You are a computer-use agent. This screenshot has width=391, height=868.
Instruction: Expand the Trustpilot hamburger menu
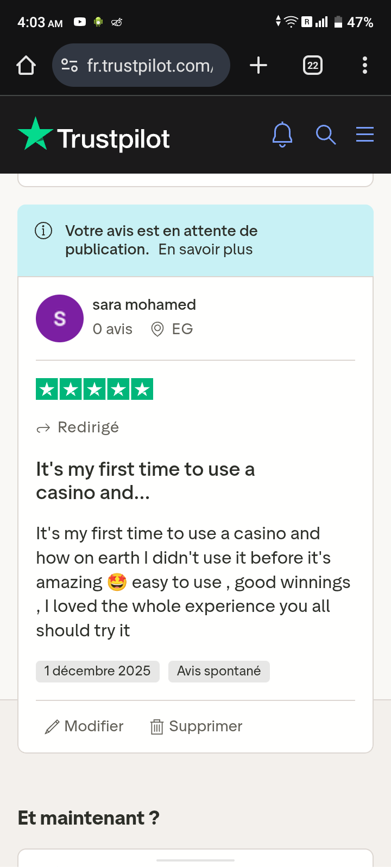tap(365, 134)
